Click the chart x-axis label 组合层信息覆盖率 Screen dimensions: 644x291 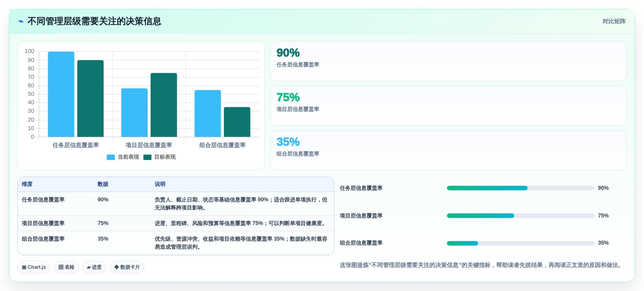point(223,145)
